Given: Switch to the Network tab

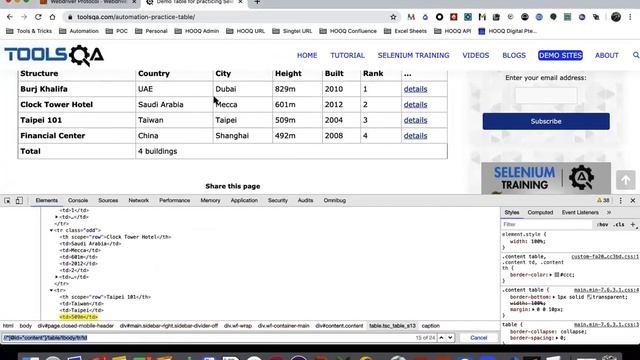Looking at the screenshot, I should (x=138, y=200).
